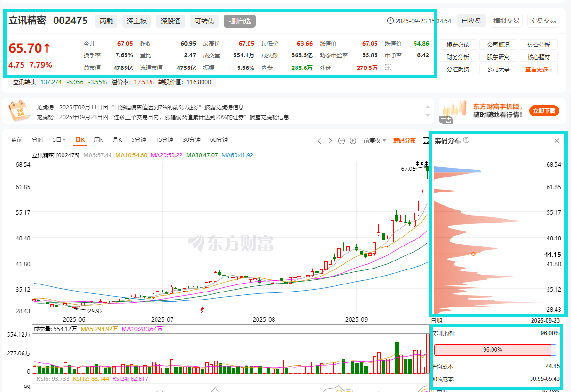The height and width of the screenshot is (392, 571).
Task: Click the 可转债 tag
Action: click(x=204, y=21)
